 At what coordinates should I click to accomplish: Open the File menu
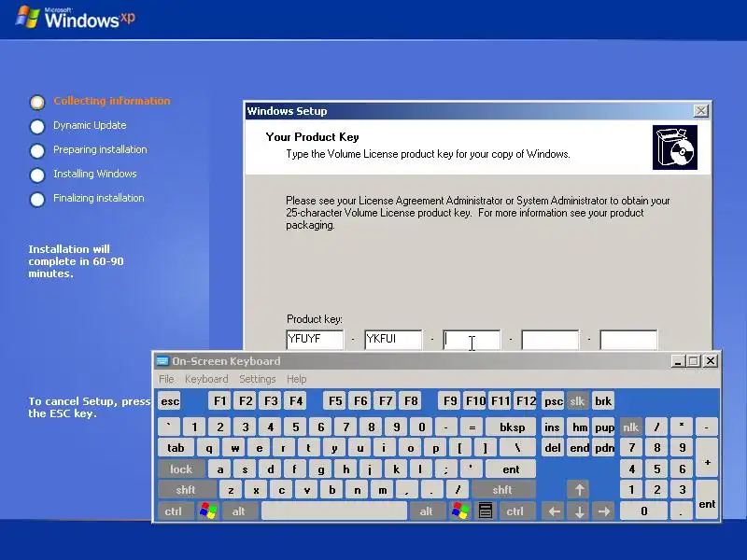pos(166,379)
